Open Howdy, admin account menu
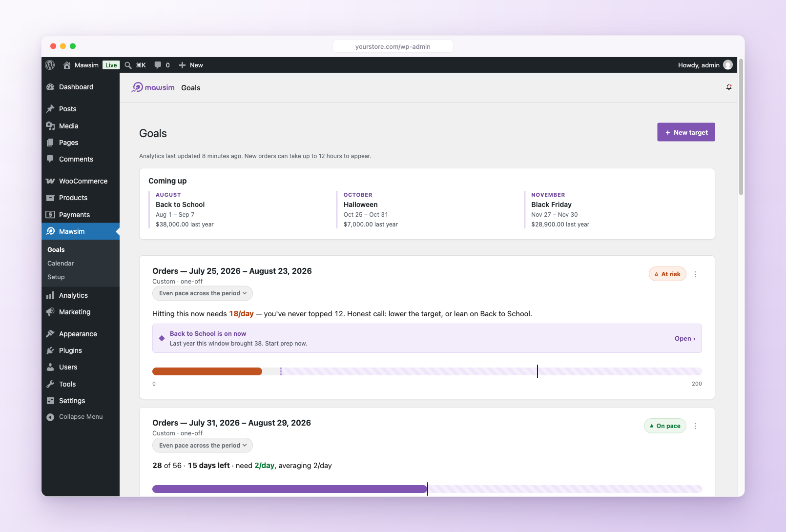This screenshot has height=532, width=786. (705, 65)
